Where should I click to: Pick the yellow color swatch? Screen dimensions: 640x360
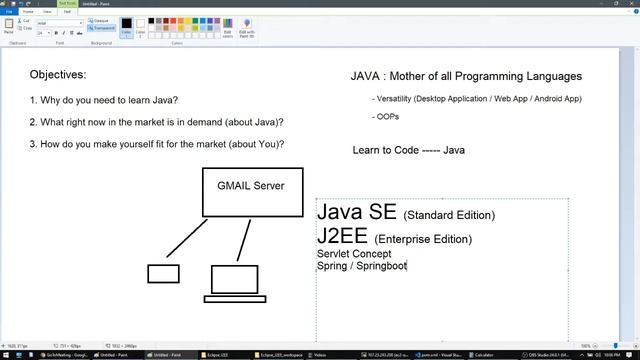(188, 21)
